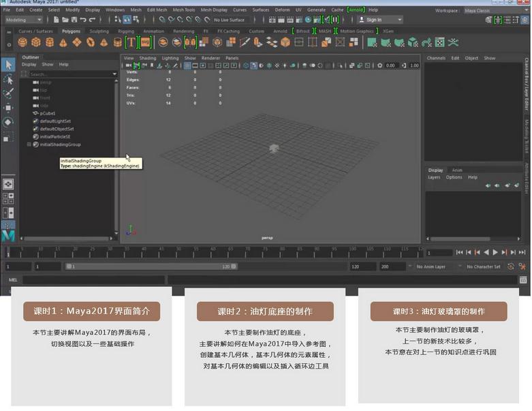The image size is (532, 411).
Task: Click the Save Scene disk icon
Action: pyautogui.click(x=74, y=20)
